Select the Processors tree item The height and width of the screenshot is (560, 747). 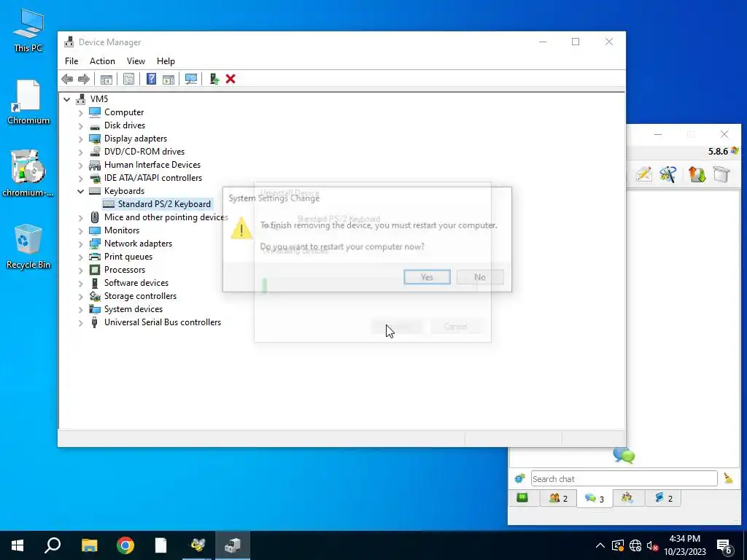click(124, 270)
